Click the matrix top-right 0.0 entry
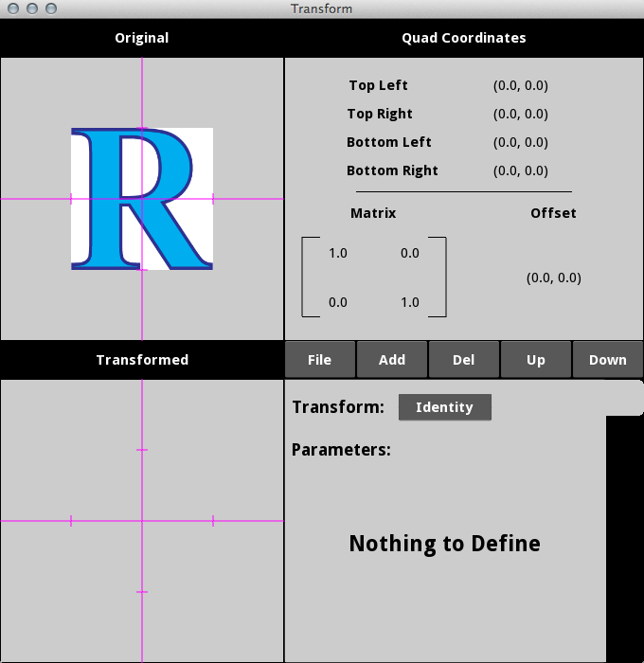 pos(410,254)
